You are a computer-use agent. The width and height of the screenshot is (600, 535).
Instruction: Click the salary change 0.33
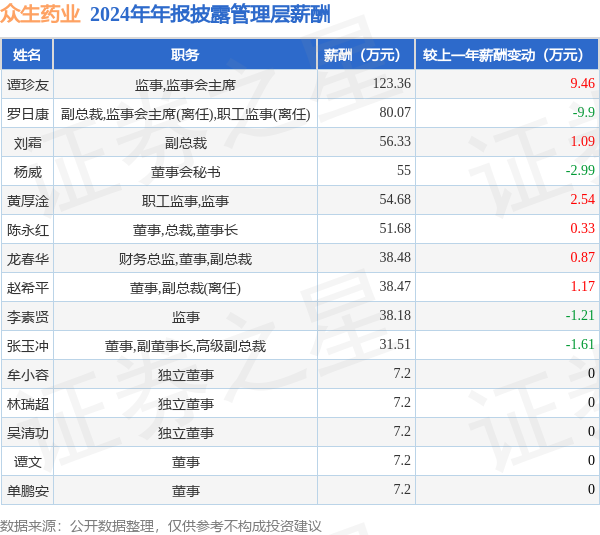582,228
